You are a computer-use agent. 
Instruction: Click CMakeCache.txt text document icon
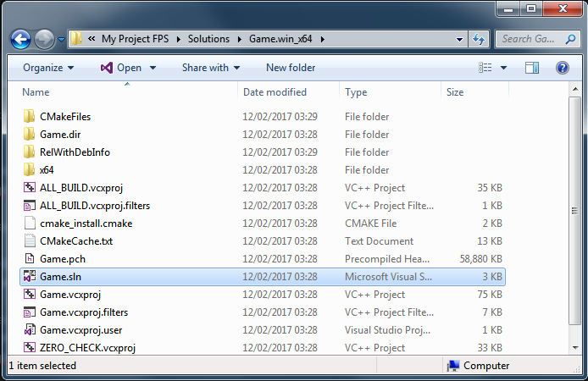[x=30, y=240]
